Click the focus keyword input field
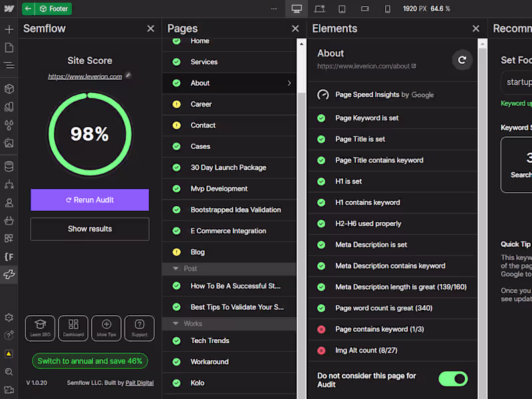Screen dimensions: 532x399 [x=517, y=82]
